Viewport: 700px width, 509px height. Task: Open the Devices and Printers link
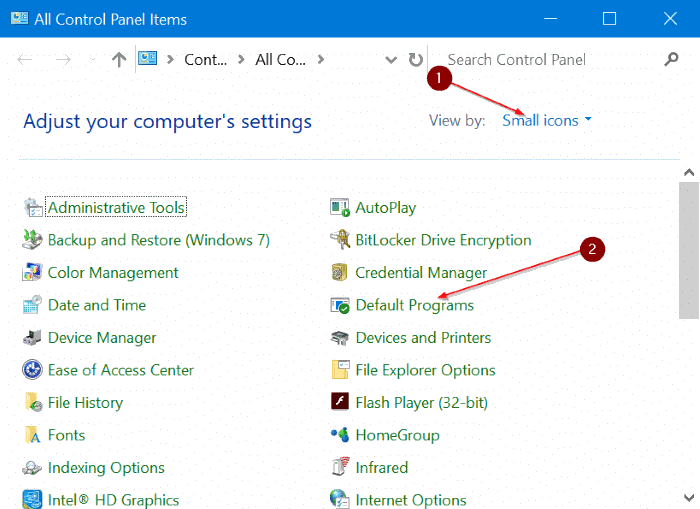423,338
